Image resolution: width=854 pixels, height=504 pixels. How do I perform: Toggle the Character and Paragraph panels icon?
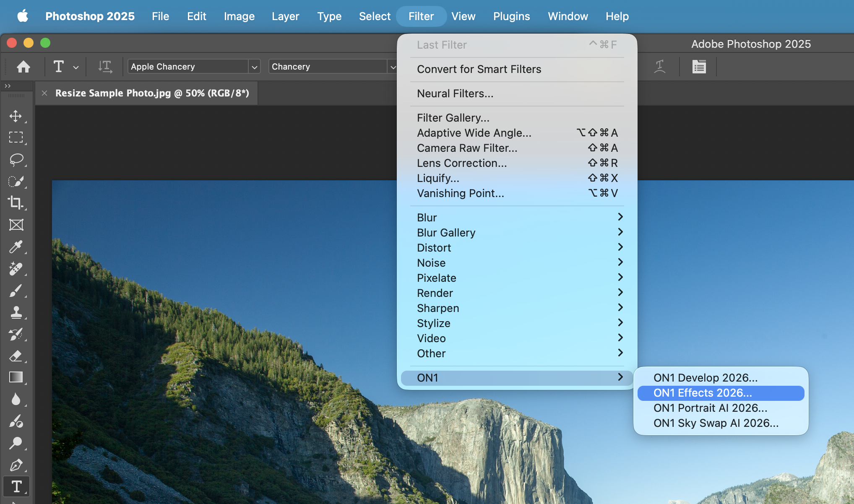pos(699,67)
